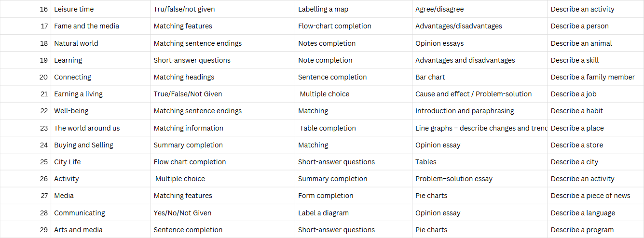Select the "Leisure time" cell
644x238 pixels.
(x=74, y=9)
